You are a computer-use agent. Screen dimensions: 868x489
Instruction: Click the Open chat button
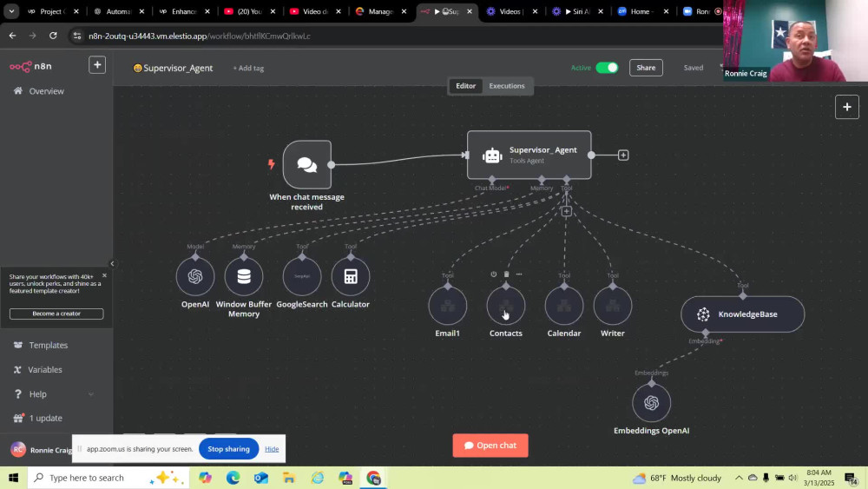click(x=490, y=446)
